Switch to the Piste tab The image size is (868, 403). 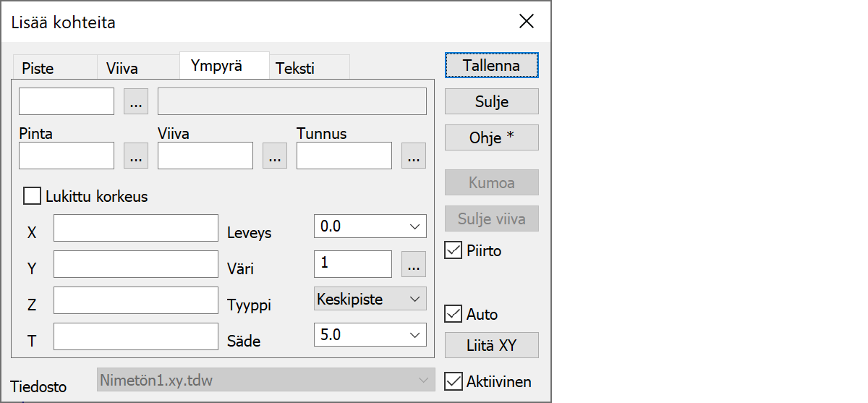coord(38,69)
